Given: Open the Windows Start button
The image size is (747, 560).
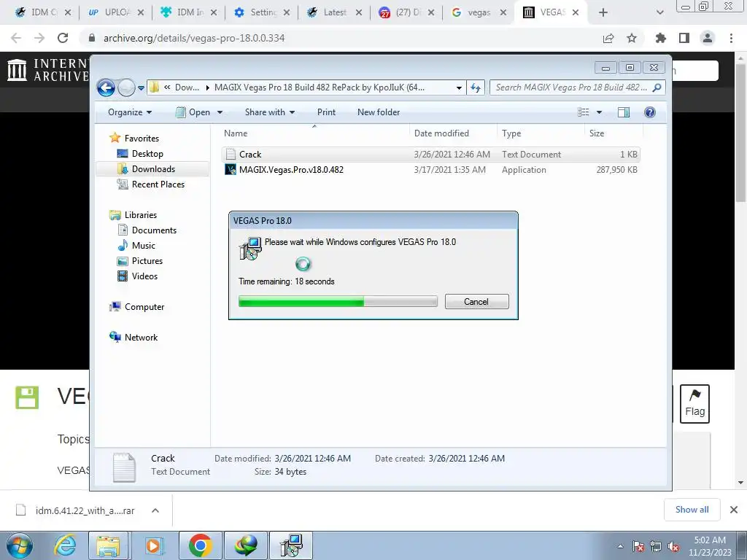Looking at the screenshot, I should [19, 545].
